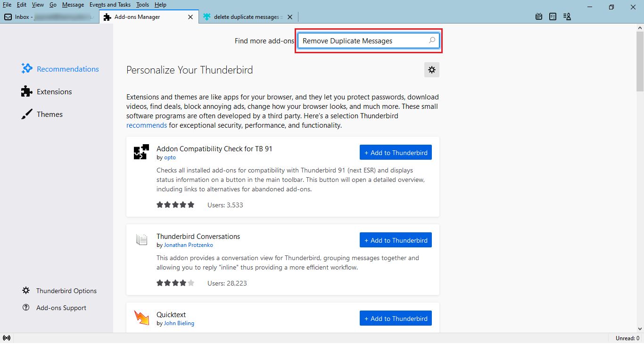Open the Calendar tab icon

[x=539, y=16]
